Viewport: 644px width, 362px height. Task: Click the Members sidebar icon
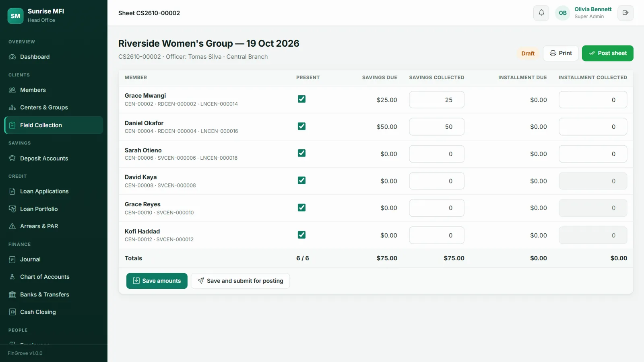(12, 90)
